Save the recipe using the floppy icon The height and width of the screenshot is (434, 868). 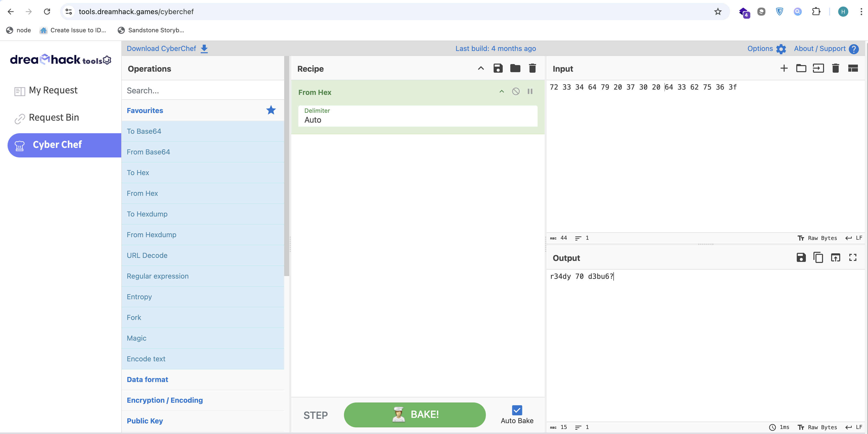click(x=498, y=68)
